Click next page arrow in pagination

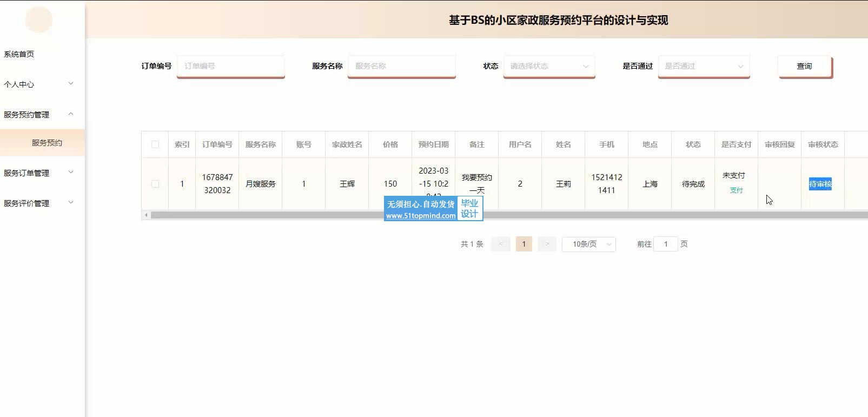(x=547, y=244)
